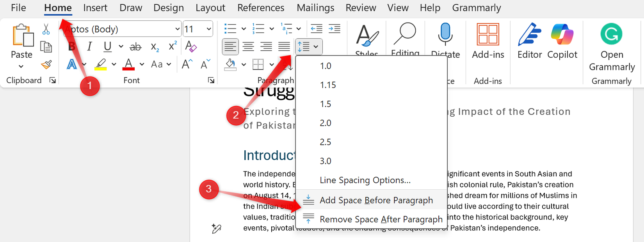Click Line and Paragraph Spacing button
This screenshot has height=242, width=644.
coord(309,47)
